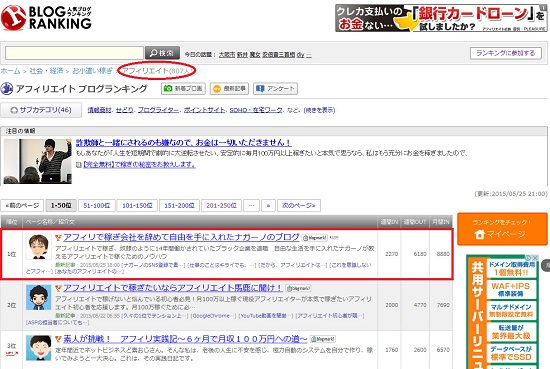Click the » pagination button
This screenshot has width=550, height=369.
(268, 206)
